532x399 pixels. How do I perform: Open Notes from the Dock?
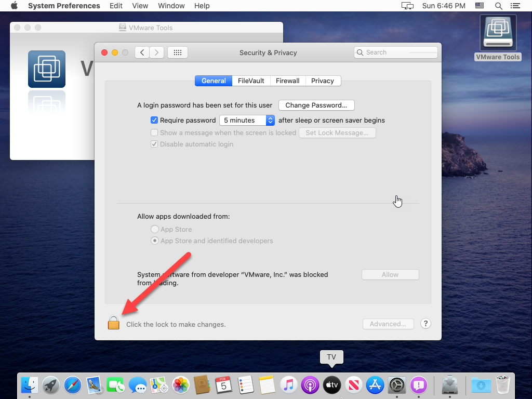(x=267, y=385)
